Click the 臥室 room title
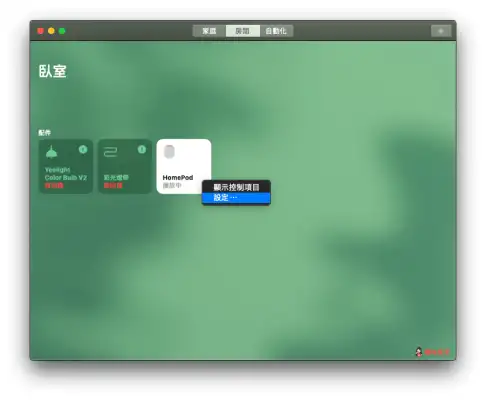 coord(53,71)
